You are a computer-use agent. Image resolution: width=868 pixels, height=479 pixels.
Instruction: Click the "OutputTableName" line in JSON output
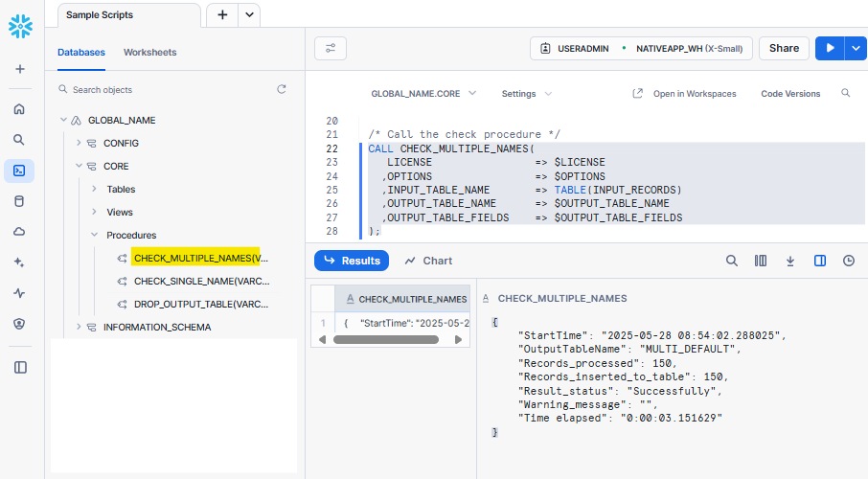[629, 349]
